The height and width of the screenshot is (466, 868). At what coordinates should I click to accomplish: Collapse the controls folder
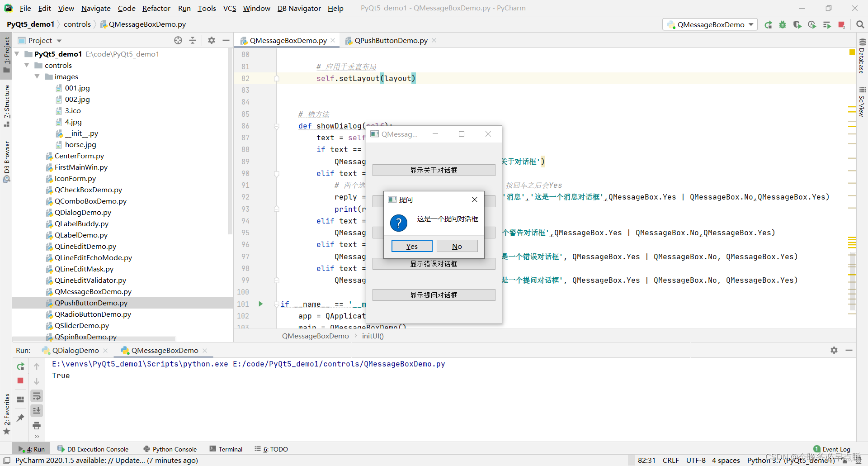pyautogui.click(x=27, y=65)
